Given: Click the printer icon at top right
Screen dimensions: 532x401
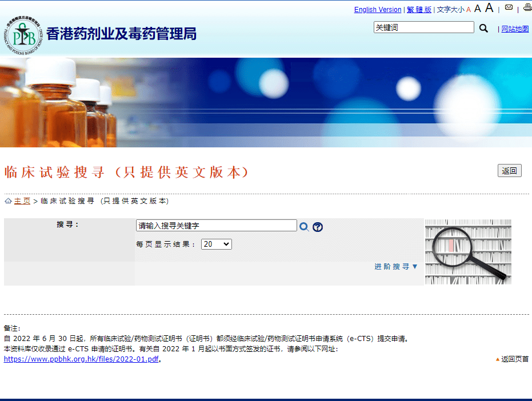Looking at the screenshot, I should pyautogui.click(x=527, y=7).
